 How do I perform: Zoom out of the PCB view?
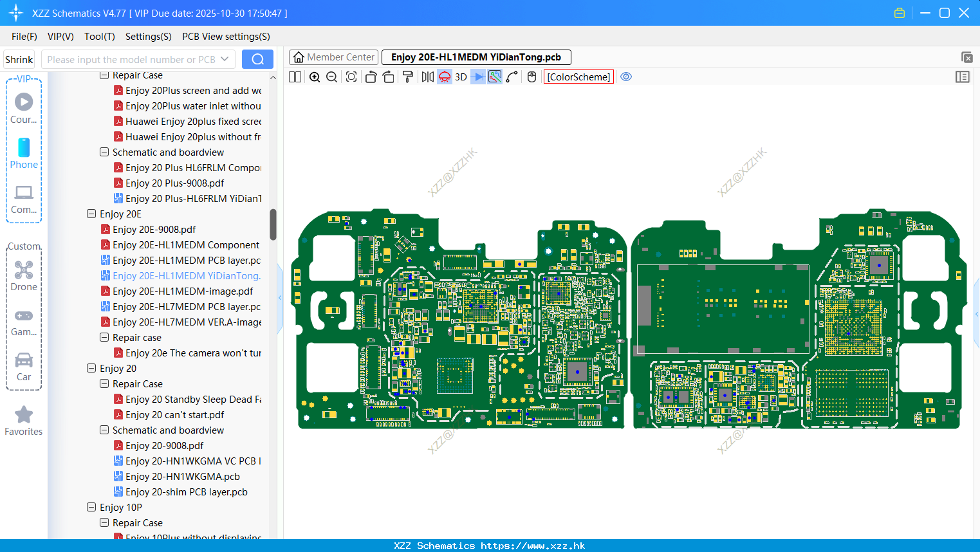click(x=331, y=77)
